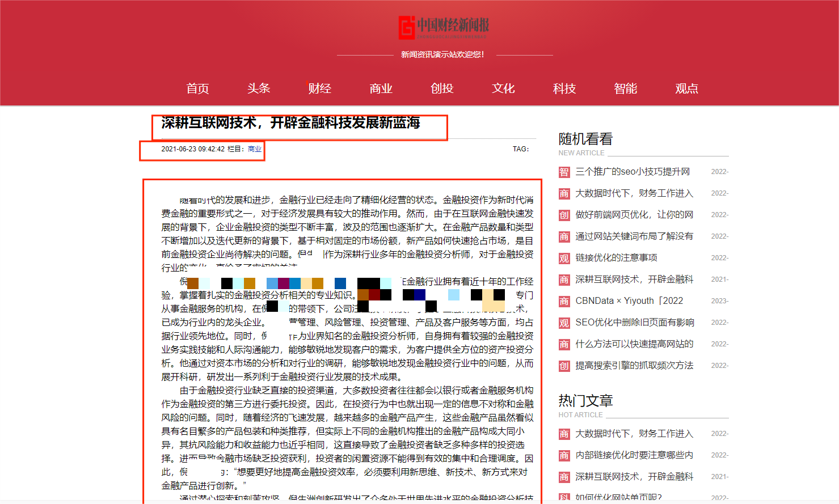Go to the 财经 section
Image resolution: width=839 pixels, height=504 pixels.
[320, 88]
